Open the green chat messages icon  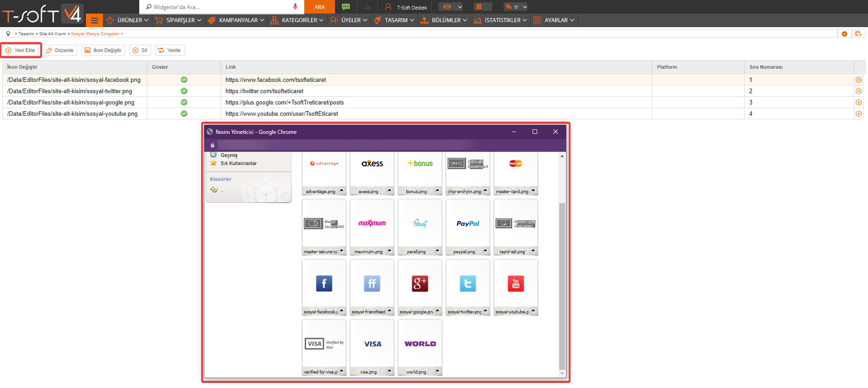click(346, 7)
